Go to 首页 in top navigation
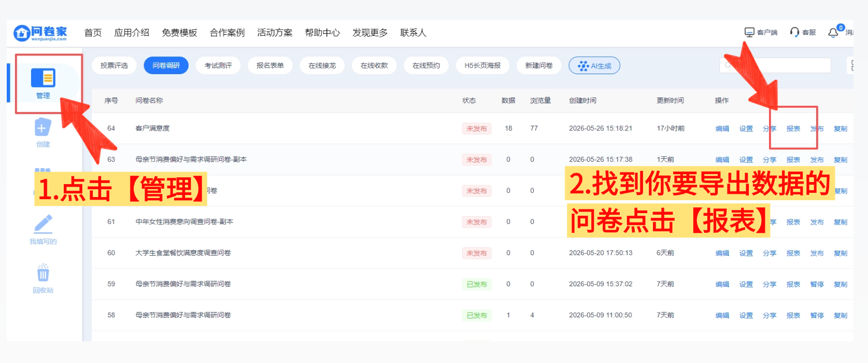868x363 pixels. pos(93,33)
